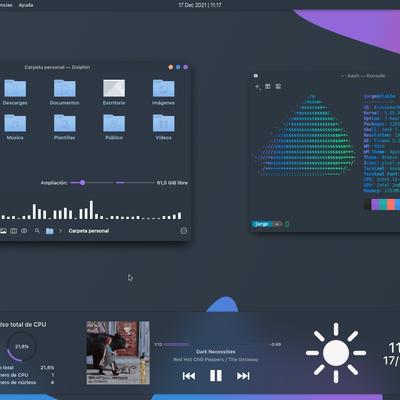Click the top panel date and time
The image size is (400, 400).
coord(200,5)
